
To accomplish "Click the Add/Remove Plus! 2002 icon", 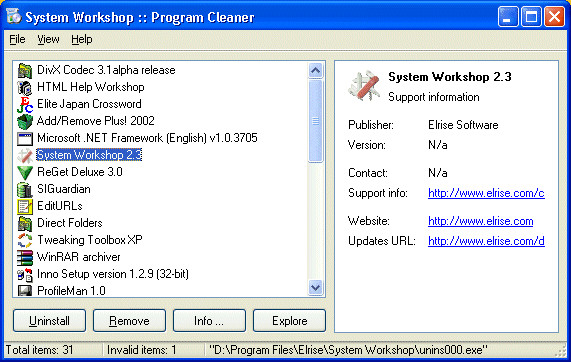I will pyautogui.click(x=25, y=121).
